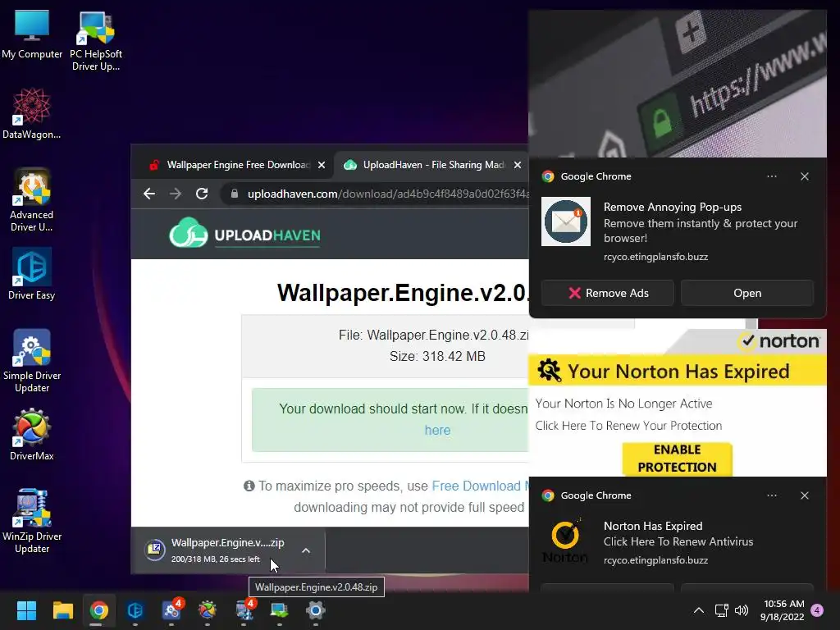Open the clock and date panel
840x630 pixels.
coord(783,610)
